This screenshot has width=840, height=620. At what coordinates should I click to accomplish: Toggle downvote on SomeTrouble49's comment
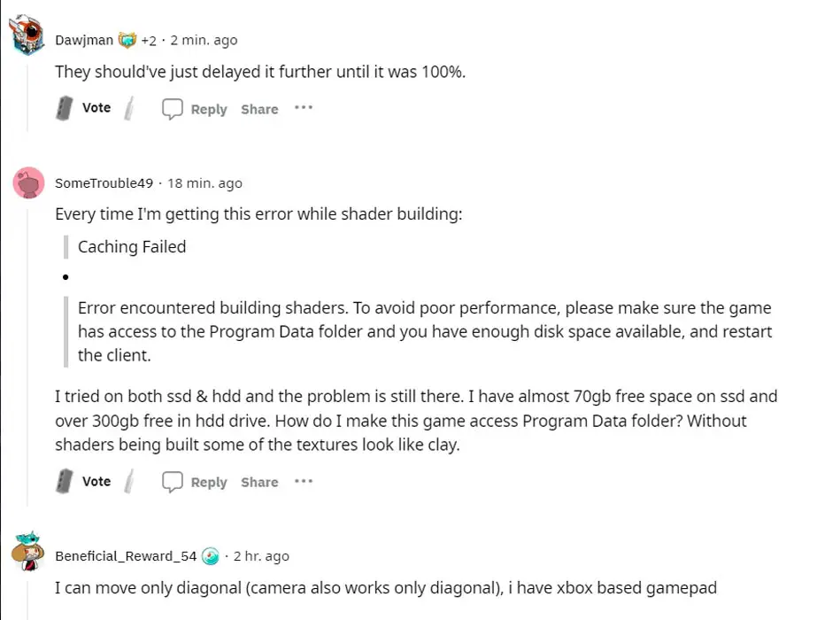pyautogui.click(x=129, y=481)
